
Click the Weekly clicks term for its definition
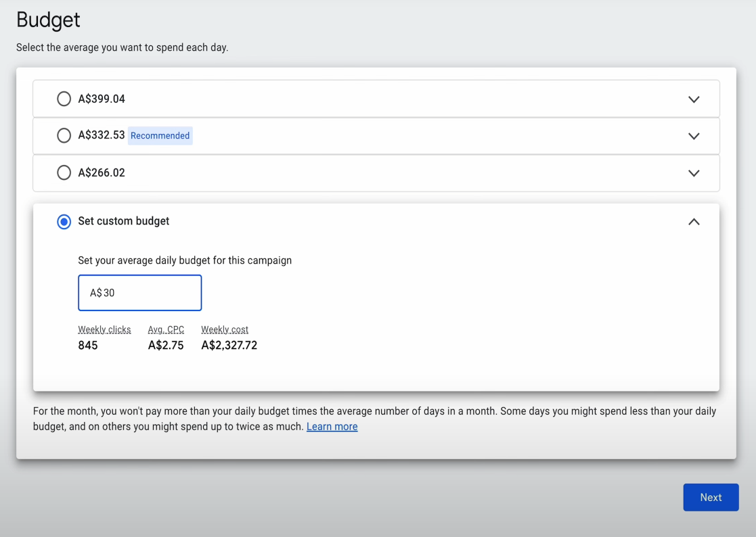click(x=104, y=329)
